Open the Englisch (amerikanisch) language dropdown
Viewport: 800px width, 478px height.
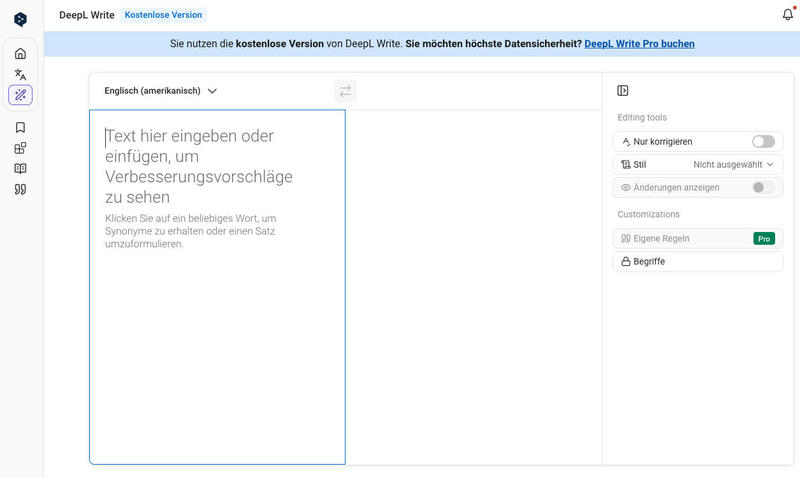(x=161, y=91)
